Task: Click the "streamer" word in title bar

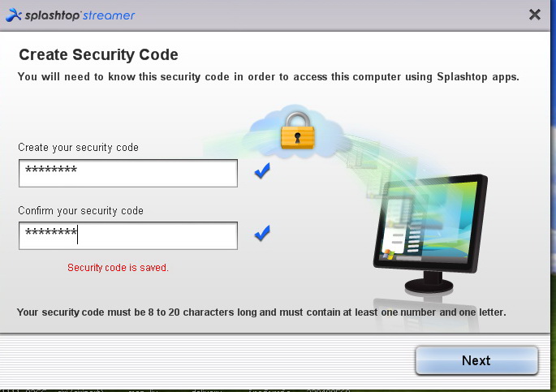Action: point(109,15)
